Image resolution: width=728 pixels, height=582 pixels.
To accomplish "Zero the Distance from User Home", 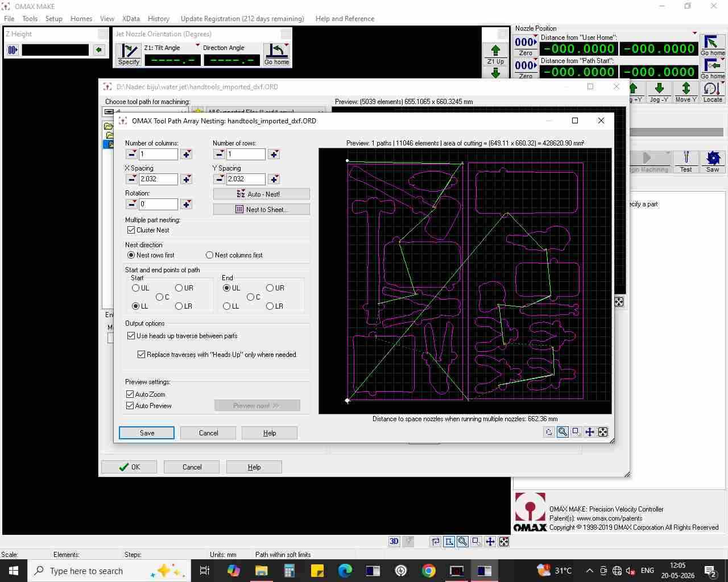I will coord(526,46).
